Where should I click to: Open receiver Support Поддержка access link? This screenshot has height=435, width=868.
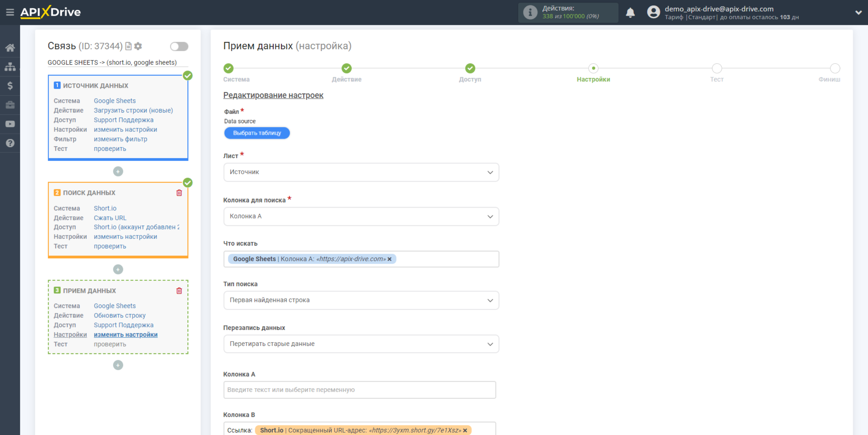tap(123, 325)
